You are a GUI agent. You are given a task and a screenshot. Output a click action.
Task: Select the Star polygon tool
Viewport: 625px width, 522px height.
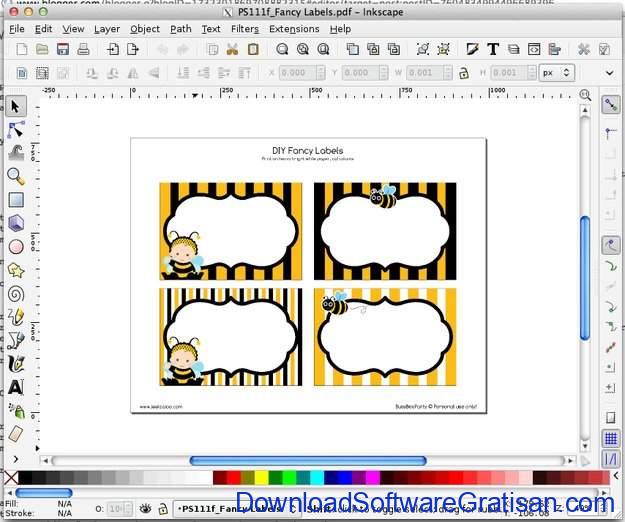pyautogui.click(x=16, y=270)
